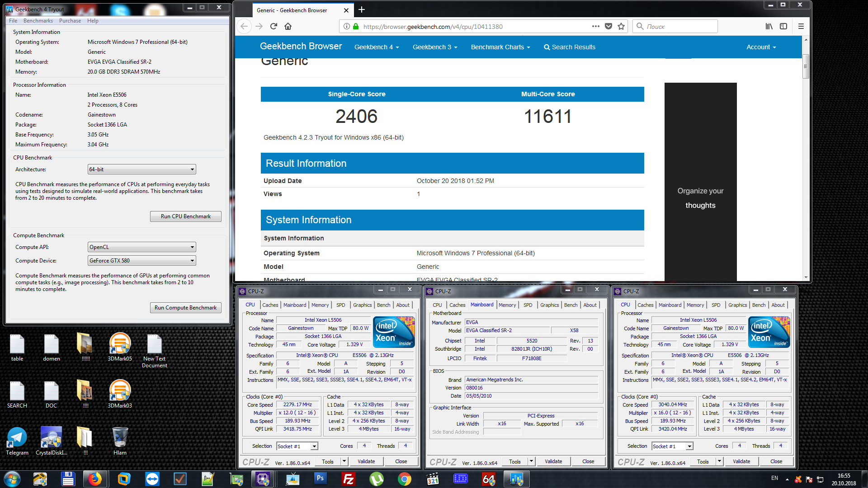Image resolution: width=868 pixels, height=488 pixels.
Task: Click the Firefox search input field
Action: [x=675, y=26]
